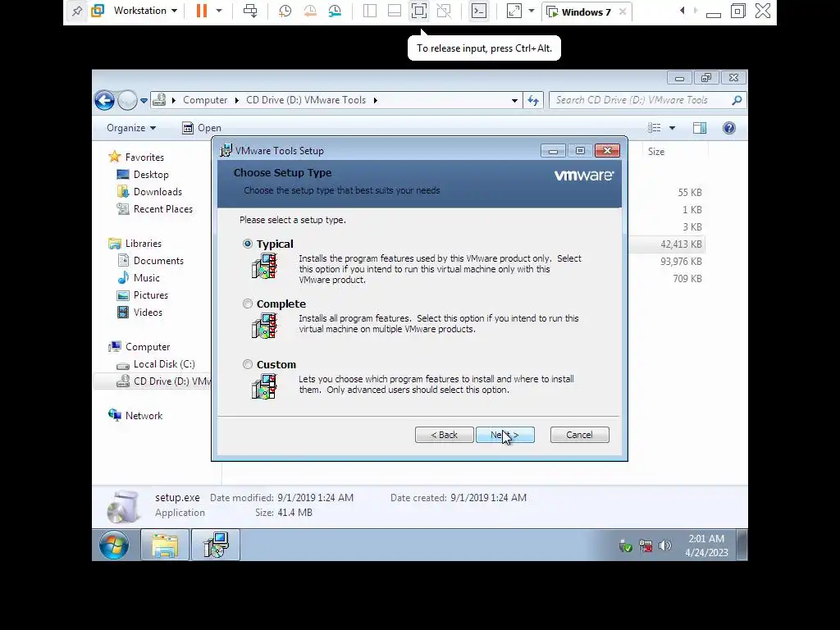Select Custom setup type
This screenshot has height=630, width=840.
(x=248, y=364)
